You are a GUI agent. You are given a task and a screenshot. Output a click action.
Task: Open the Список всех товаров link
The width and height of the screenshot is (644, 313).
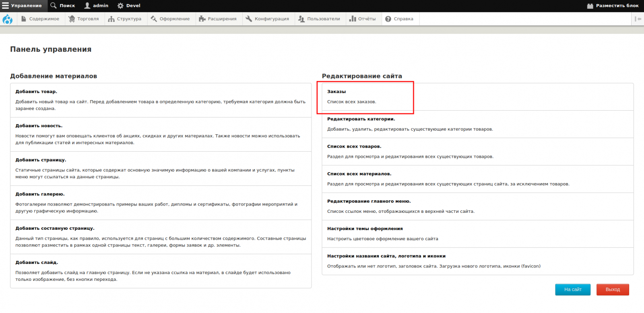tap(354, 146)
